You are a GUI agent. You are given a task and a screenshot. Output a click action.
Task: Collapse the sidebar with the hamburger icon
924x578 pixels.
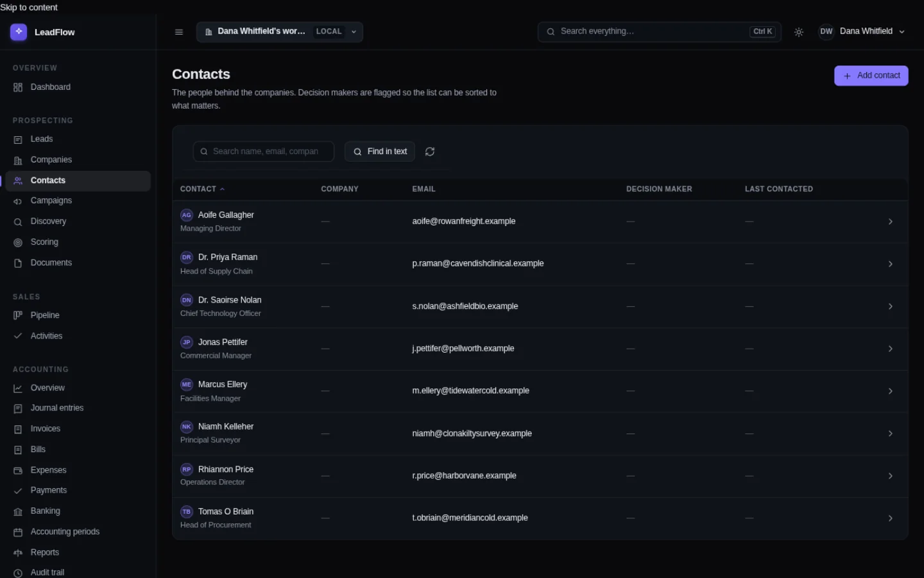point(179,32)
